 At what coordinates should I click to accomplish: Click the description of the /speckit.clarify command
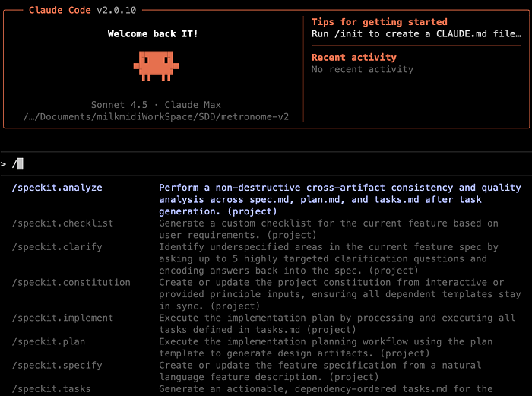tap(328, 258)
